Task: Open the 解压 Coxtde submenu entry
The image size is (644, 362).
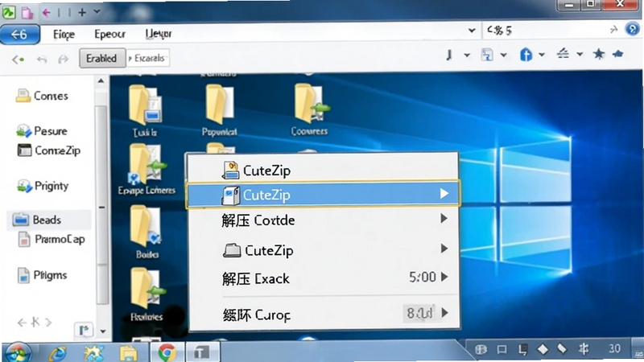Action: 324,220
